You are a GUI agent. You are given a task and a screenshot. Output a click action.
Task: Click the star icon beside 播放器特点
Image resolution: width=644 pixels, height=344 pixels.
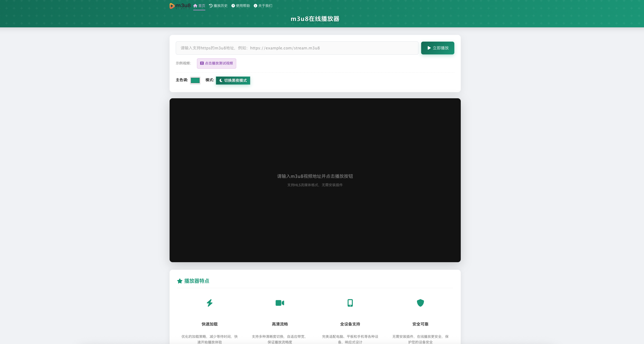(x=180, y=281)
